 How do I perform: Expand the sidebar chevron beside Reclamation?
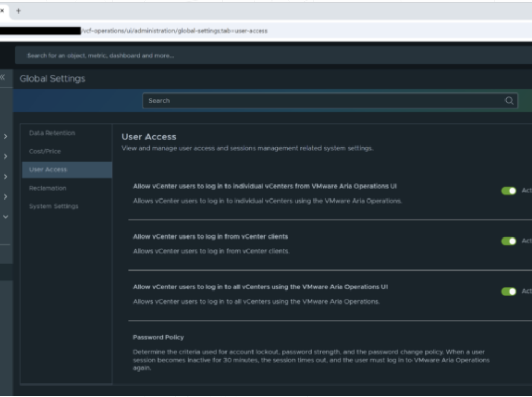point(5,196)
